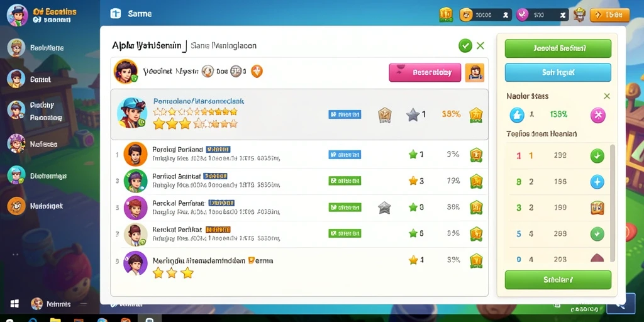Click the featured character avatar with blue hat
644x322 pixels.
pos(132,113)
